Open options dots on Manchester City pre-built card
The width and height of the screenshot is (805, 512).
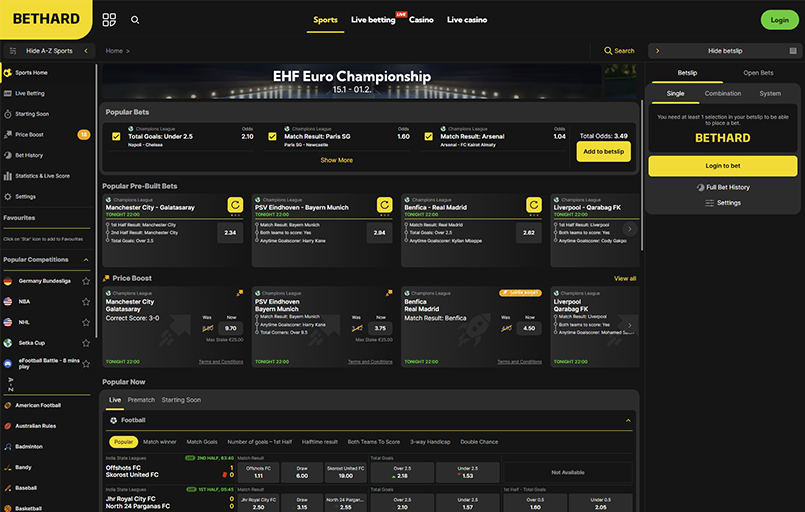point(235,216)
